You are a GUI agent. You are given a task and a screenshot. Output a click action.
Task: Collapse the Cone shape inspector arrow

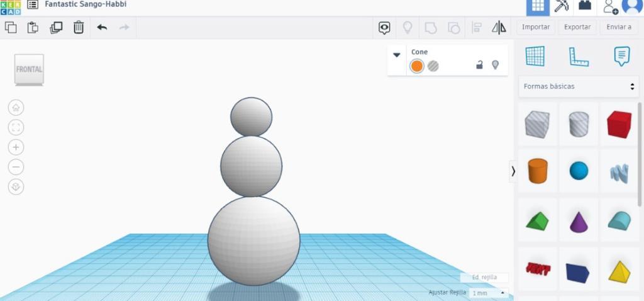coord(397,55)
